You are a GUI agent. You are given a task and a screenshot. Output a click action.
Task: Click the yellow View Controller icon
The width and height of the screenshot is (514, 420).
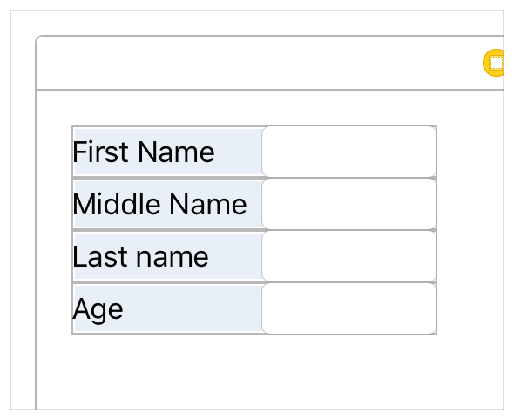coord(494,63)
